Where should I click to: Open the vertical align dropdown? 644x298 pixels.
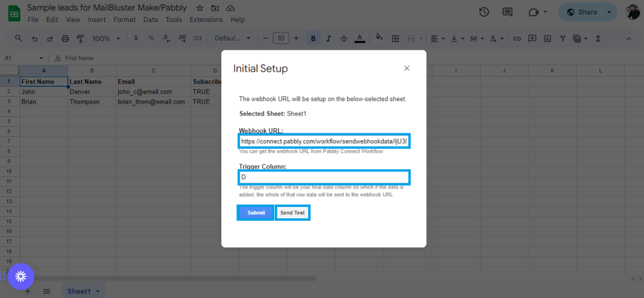pos(458,38)
